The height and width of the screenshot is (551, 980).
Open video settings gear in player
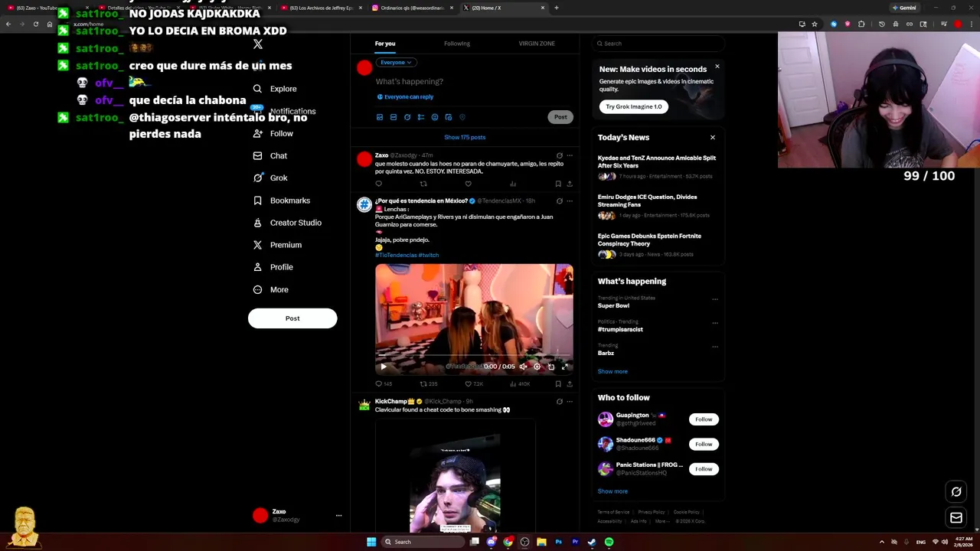click(537, 367)
